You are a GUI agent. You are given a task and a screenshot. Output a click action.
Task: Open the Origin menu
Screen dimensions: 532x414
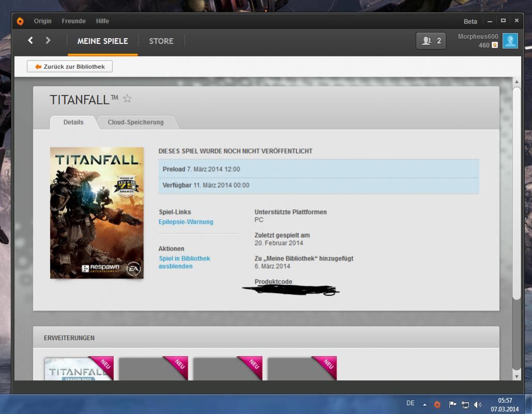click(x=43, y=21)
